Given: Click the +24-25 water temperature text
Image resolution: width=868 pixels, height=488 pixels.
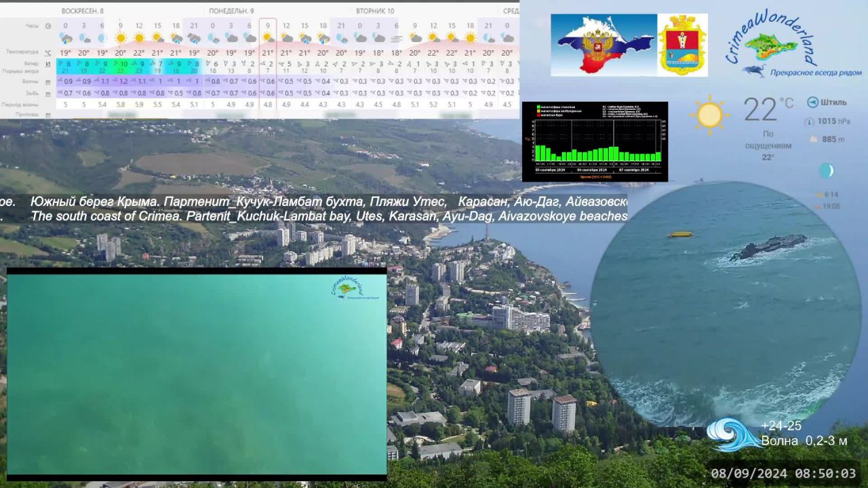Looking at the screenshot, I should (781, 426).
